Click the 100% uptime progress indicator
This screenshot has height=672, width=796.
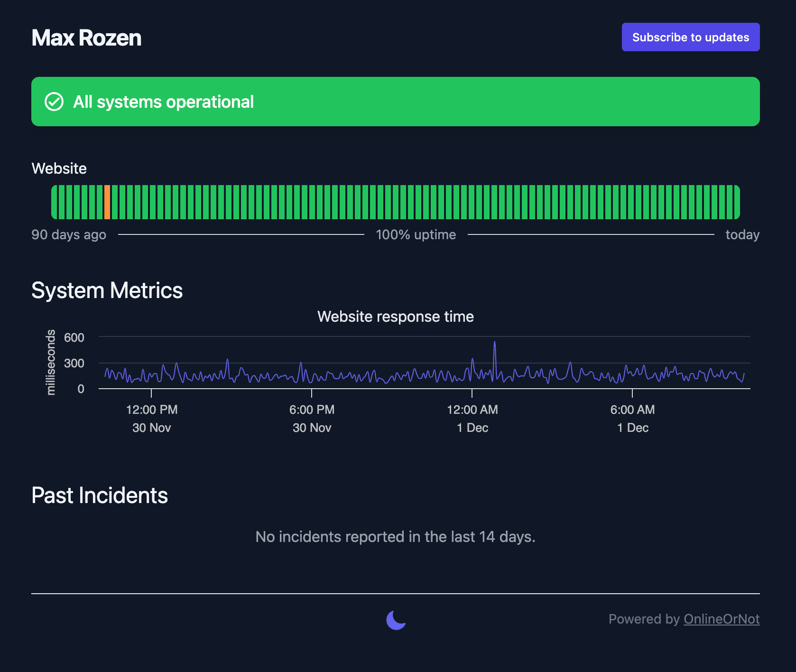[416, 234]
